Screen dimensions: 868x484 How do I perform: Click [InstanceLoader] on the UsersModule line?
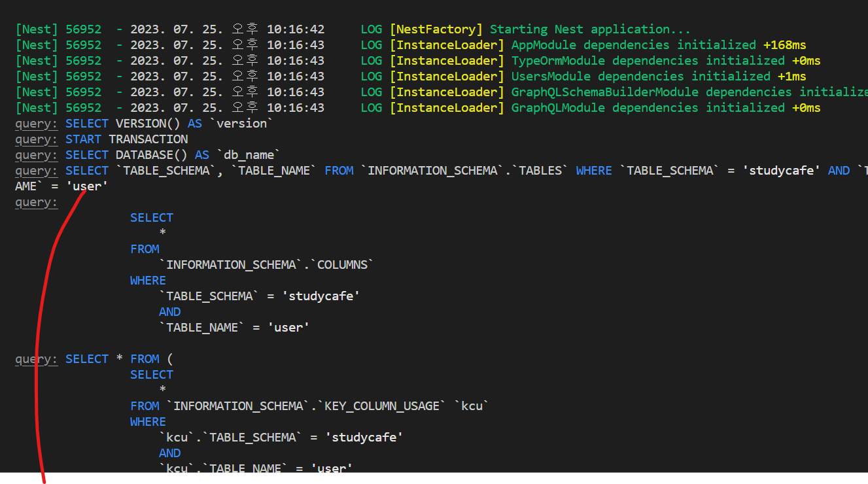pos(447,77)
